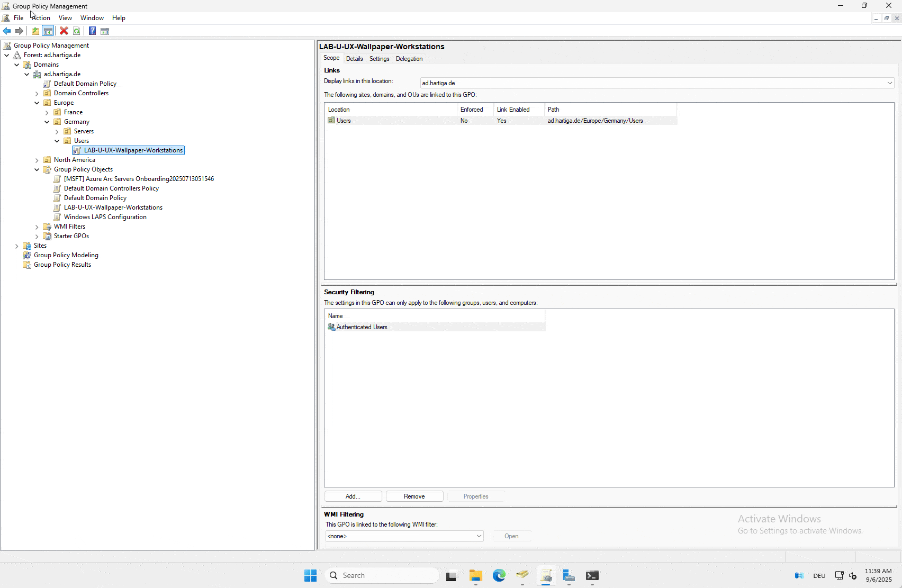902x588 pixels.
Task: Switch to the Delegation tab
Action: point(409,58)
